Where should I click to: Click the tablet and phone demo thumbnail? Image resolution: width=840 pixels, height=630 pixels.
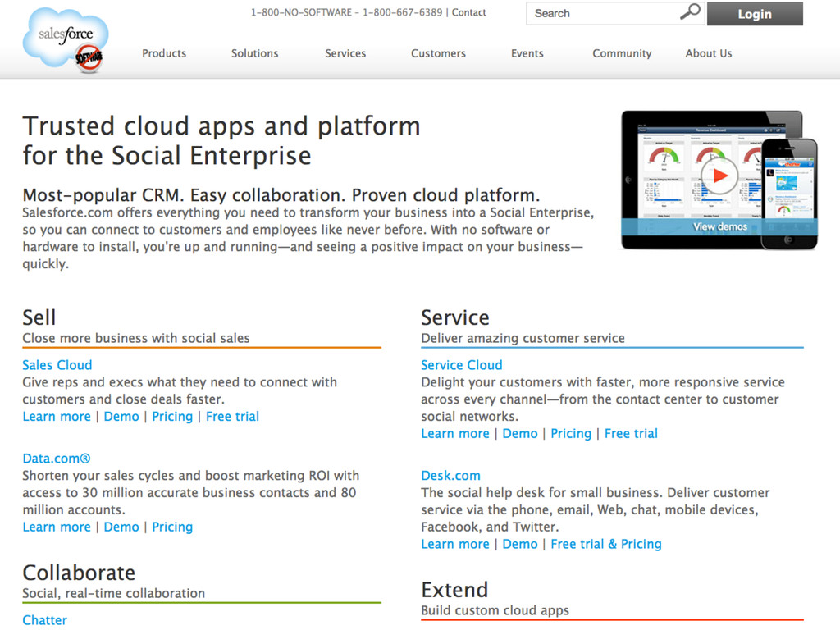tap(719, 180)
